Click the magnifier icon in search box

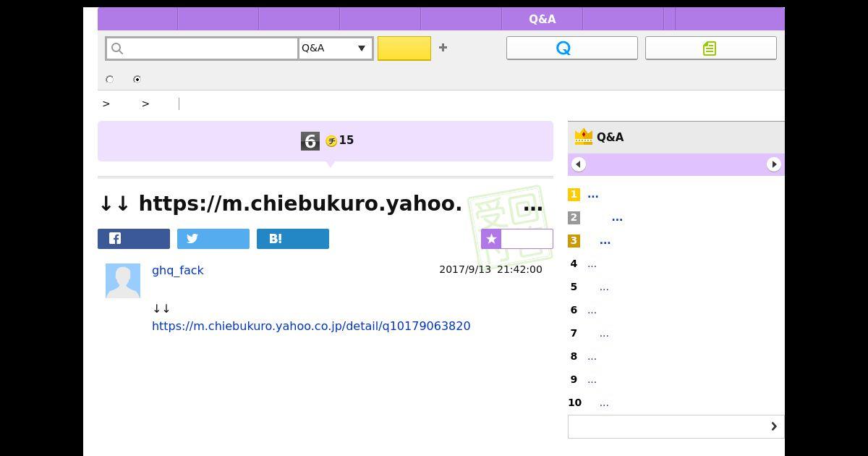click(x=118, y=48)
